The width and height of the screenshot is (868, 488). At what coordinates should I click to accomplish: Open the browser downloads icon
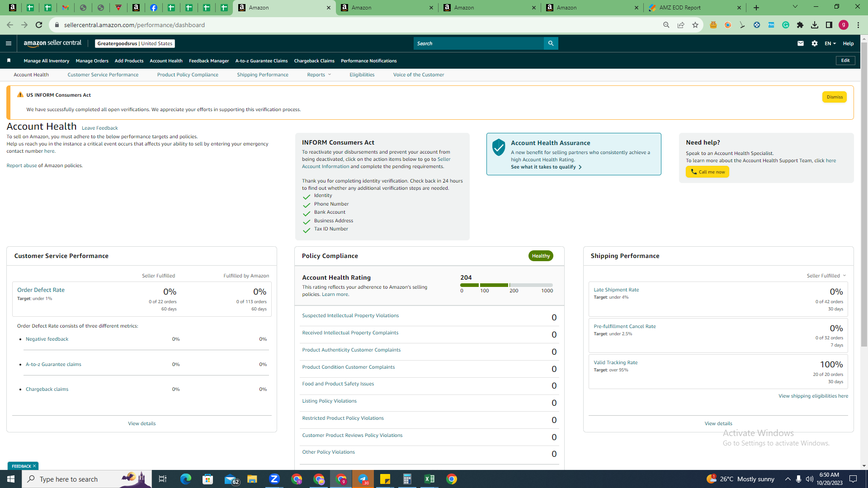[815, 25]
